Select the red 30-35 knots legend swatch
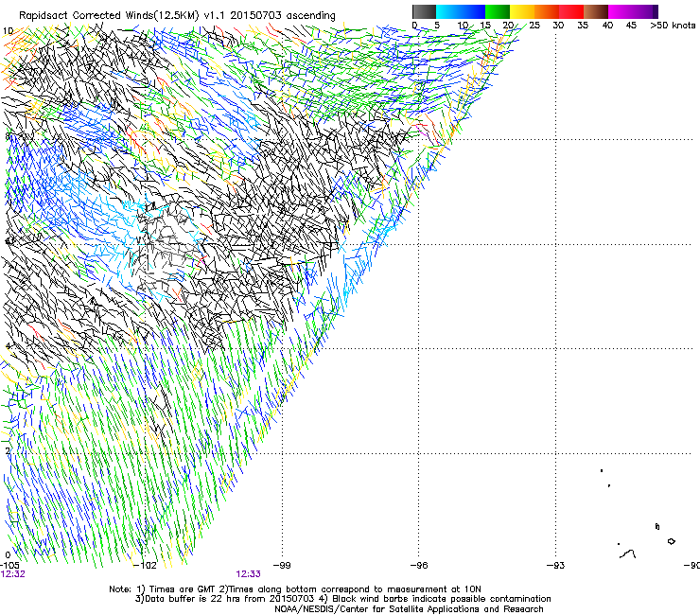The width and height of the screenshot is (700, 615). pos(571,11)
